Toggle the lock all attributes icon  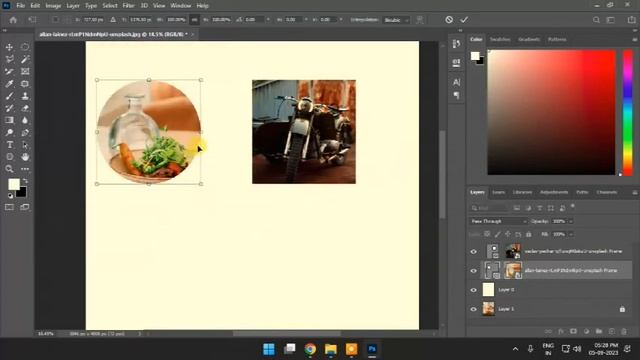tap(529, 234)
